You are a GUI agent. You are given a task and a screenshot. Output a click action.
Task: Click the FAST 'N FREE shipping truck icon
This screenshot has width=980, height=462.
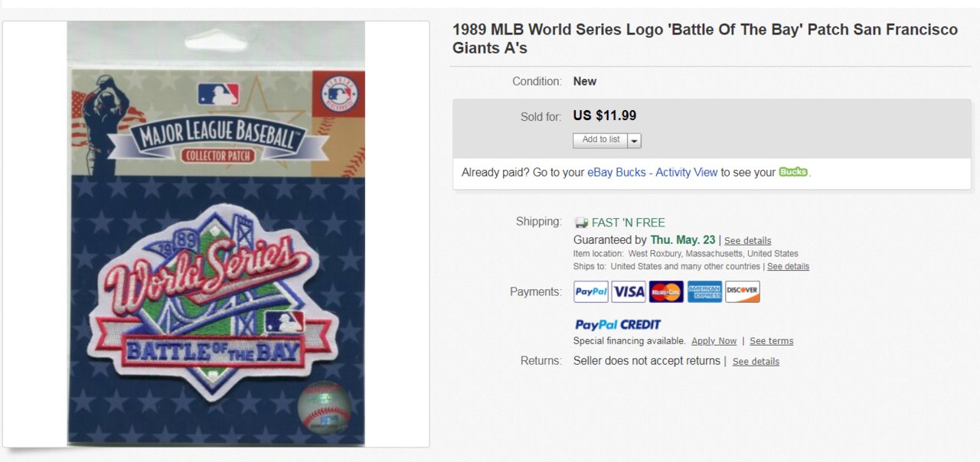(581, 223)
